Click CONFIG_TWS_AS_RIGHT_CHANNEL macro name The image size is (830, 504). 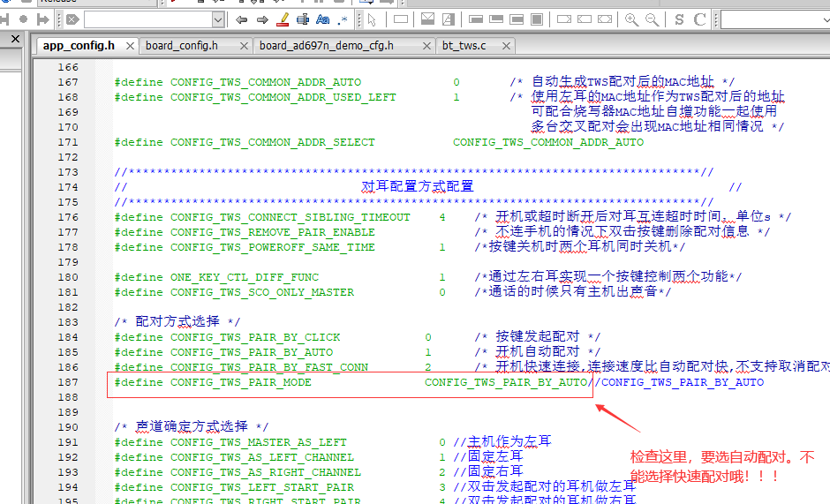pos(266,472)
